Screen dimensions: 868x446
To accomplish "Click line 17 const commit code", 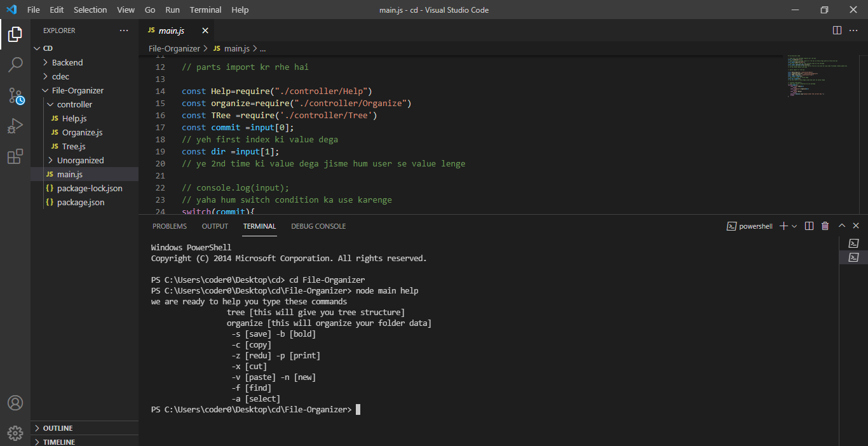I will pyautogui.click(x=238, y=127).
